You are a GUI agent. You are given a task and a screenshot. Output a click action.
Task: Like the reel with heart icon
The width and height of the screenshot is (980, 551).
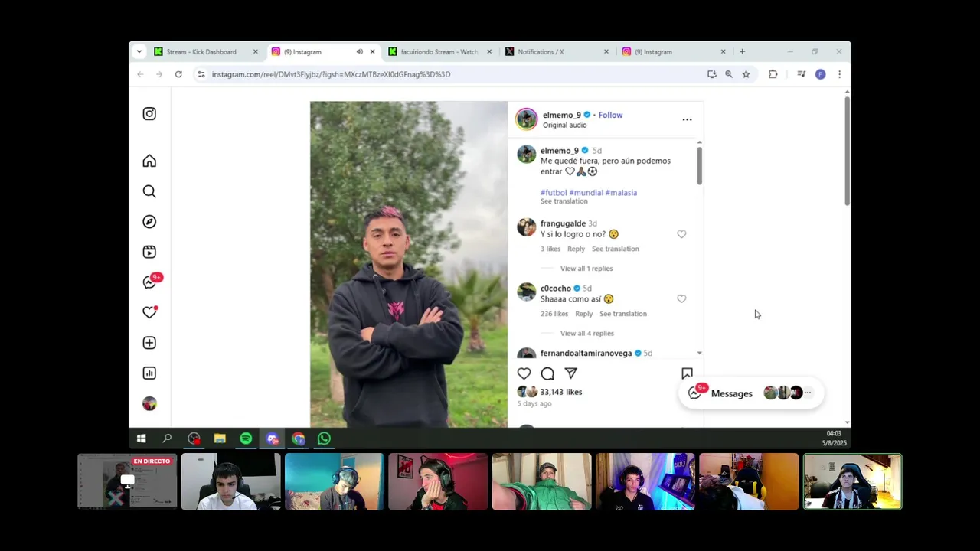click(x=524, y=373)
